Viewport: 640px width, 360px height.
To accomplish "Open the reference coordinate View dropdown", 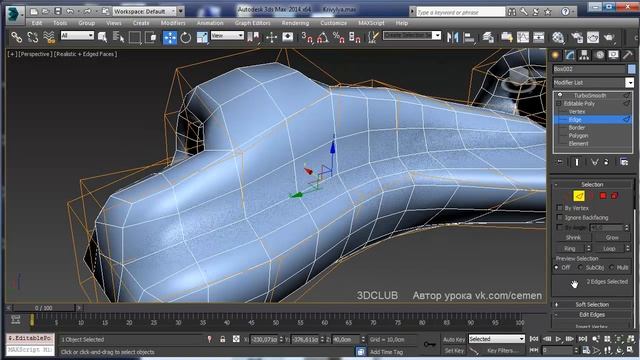I will pyautogui.click(x=227, y=36).
